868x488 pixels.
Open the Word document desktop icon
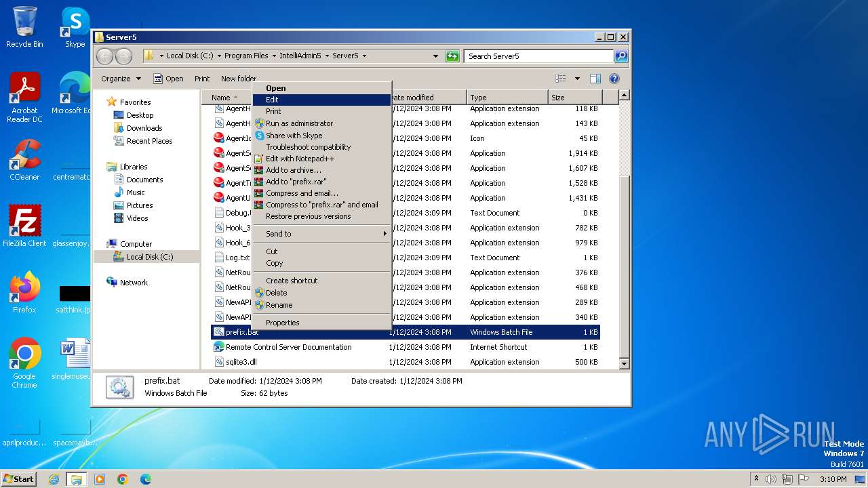[75, 359]
